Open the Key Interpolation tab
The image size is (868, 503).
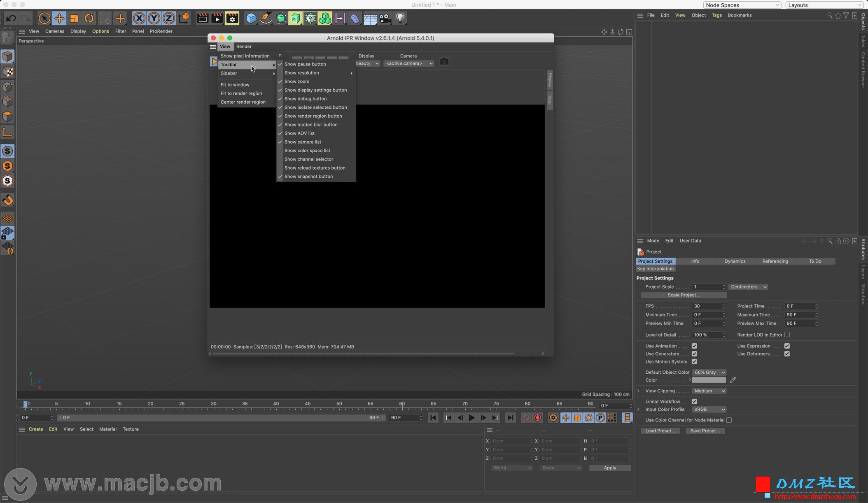(656, 269)
